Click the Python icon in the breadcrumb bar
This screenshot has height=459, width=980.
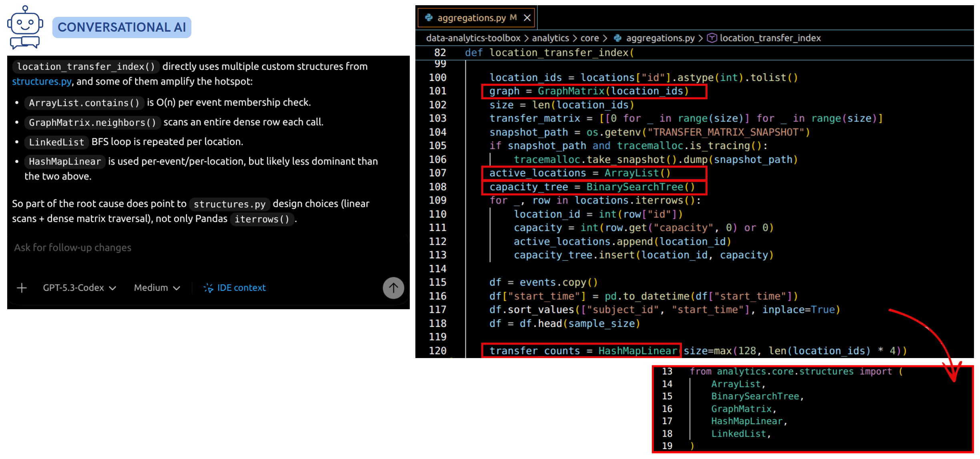click(x=617, y=38)
